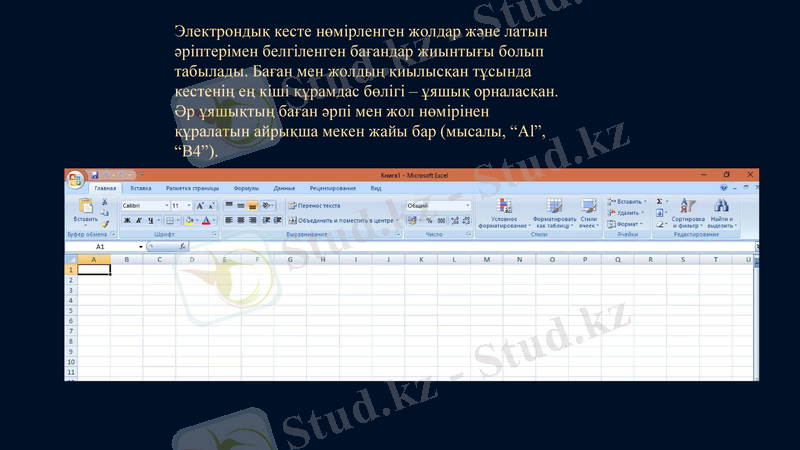Align text to the top of cell
This screenshot has height=450, width=800.
coord(229,206)
